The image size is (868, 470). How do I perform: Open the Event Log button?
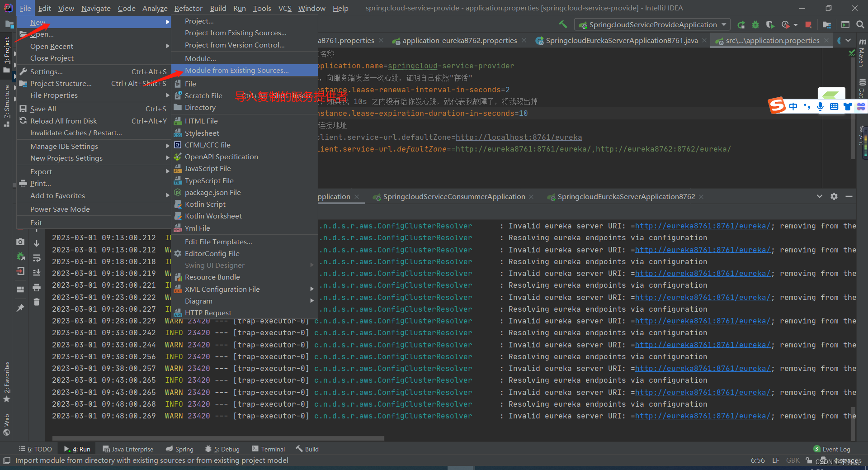click(832, 449)
